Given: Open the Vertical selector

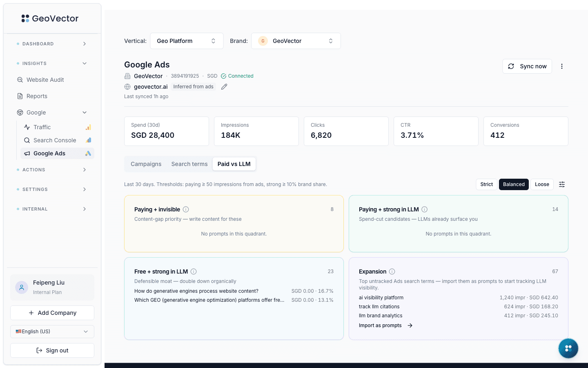Looking at the screenshot, I should [187, 40].
